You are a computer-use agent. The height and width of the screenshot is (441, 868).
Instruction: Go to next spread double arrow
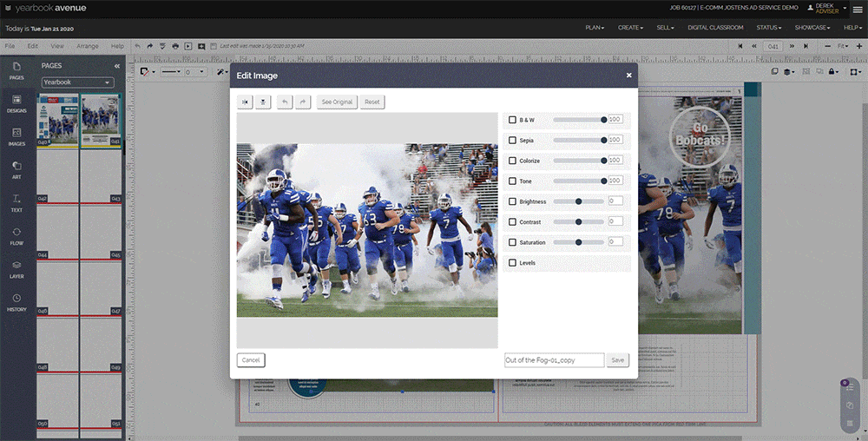coord(792,47)
